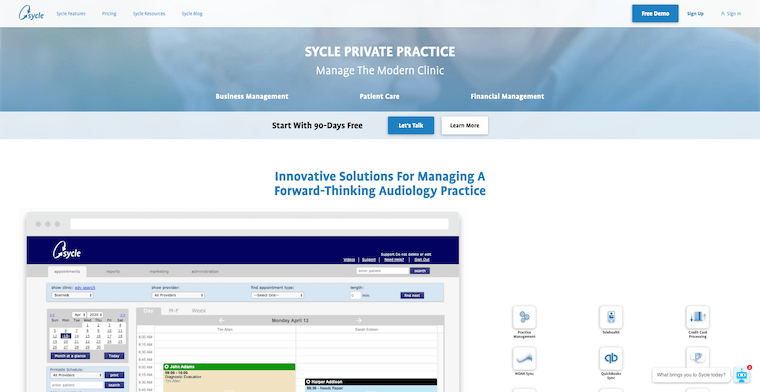Viewport: 760px width, 392px height.
Task: Open the show clinic dropdown
Action: [72, 295]
